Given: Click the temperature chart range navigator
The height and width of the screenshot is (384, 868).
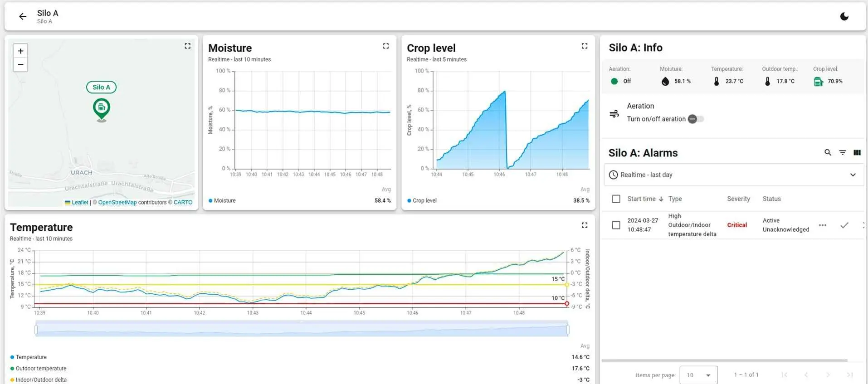Looking at the screenshot, I should (x=302, y=329).
